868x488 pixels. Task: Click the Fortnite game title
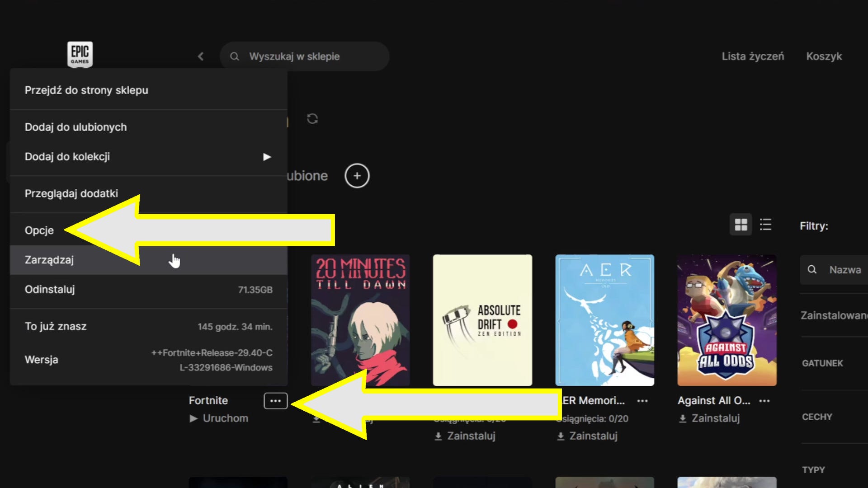(x=208, y=401)
